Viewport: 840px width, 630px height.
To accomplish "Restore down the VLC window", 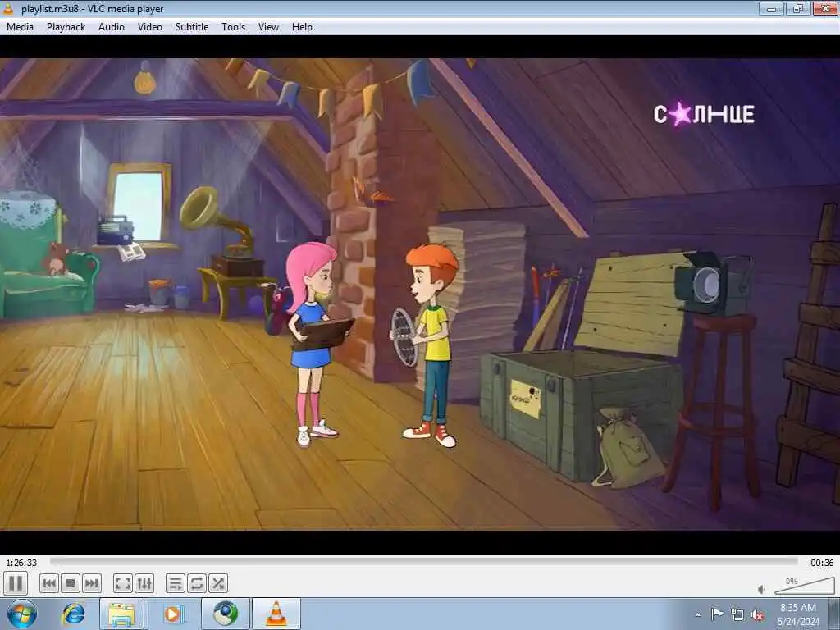I will pyautogui.click(x=798, y=8).
